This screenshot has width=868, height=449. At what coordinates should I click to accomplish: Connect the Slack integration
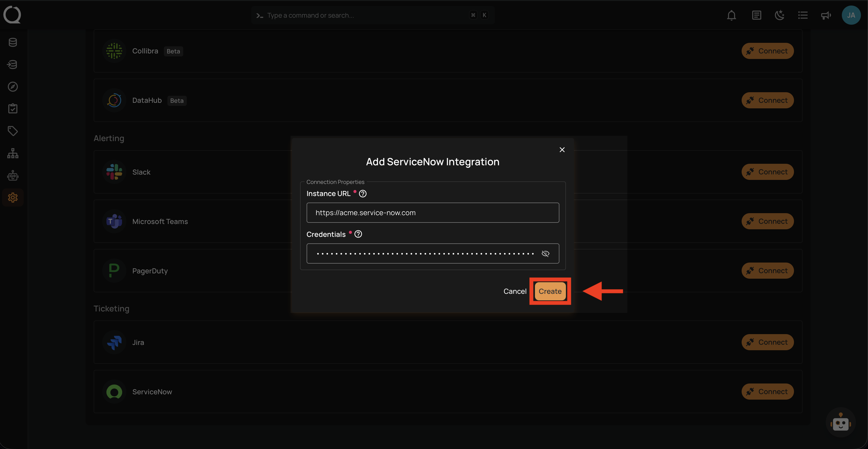pyautogui.click(x=767, y=172)
